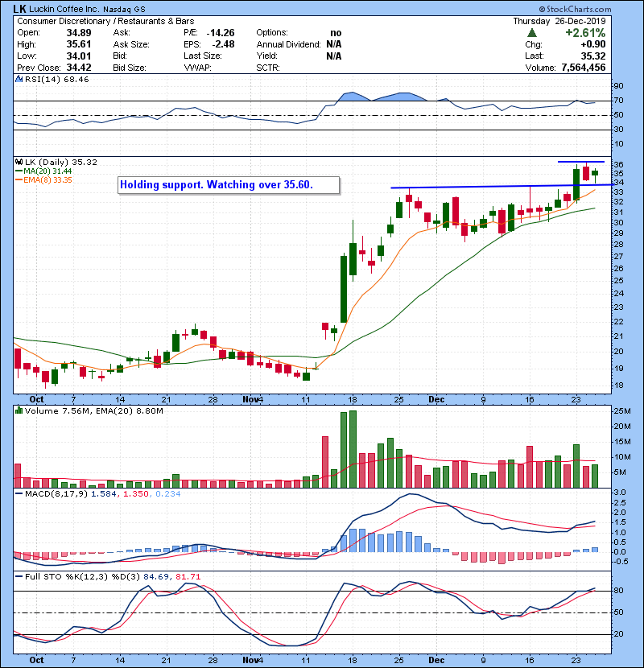The width and height of the screenshot is (644, 668).
Task: Click the 36 price level on the price axis
Action: coord(618,164)
